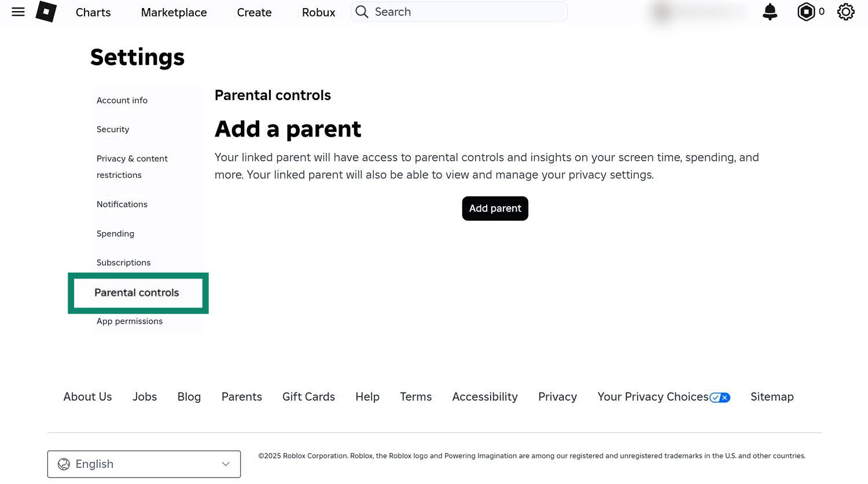The image size is (868, 484).
Task: Open Account info settings
Action: point(122,100)
